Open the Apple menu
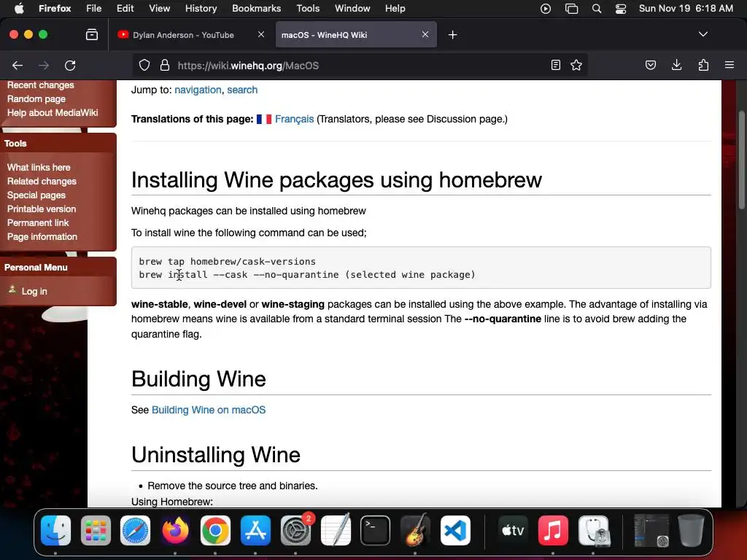The height and width of the screenshot is (560, 747). (x=19, y=8)
